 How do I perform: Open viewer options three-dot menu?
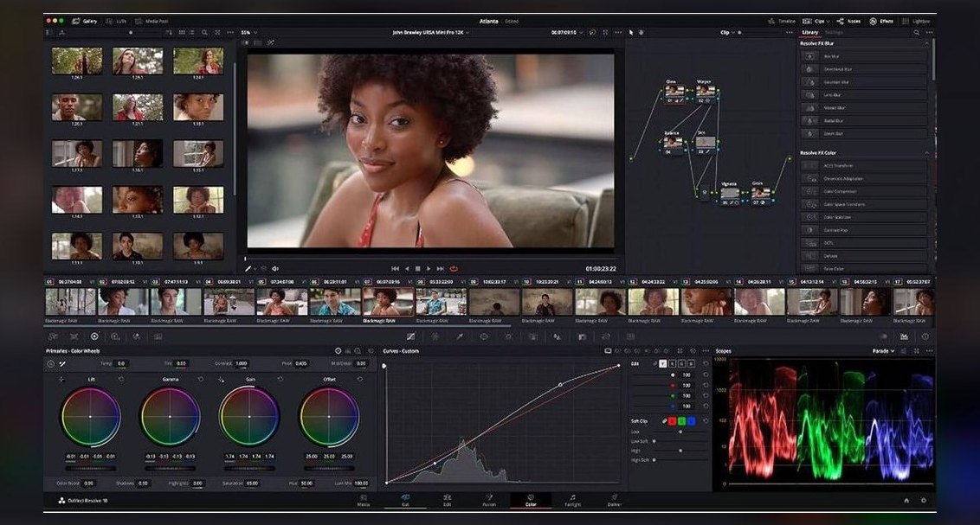(x=618, y=33)
